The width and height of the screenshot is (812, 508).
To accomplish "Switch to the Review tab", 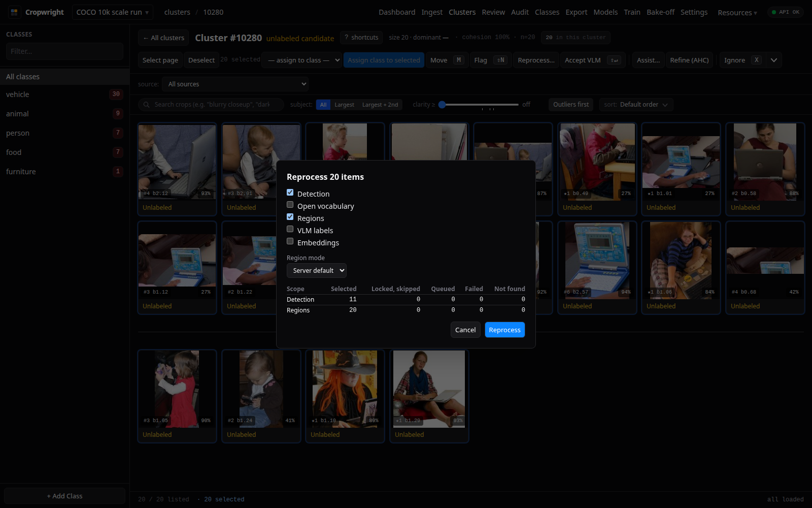I will coord(493,12).
